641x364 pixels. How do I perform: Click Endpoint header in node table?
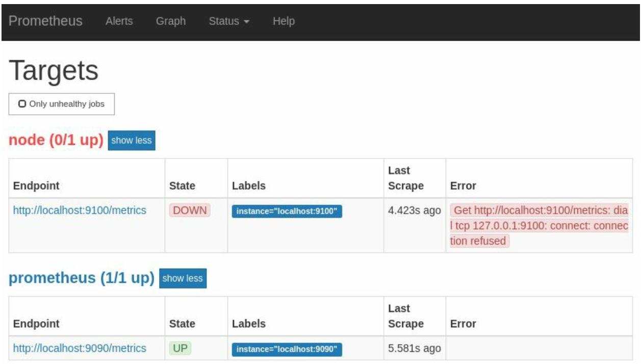(x=36, y=186)
